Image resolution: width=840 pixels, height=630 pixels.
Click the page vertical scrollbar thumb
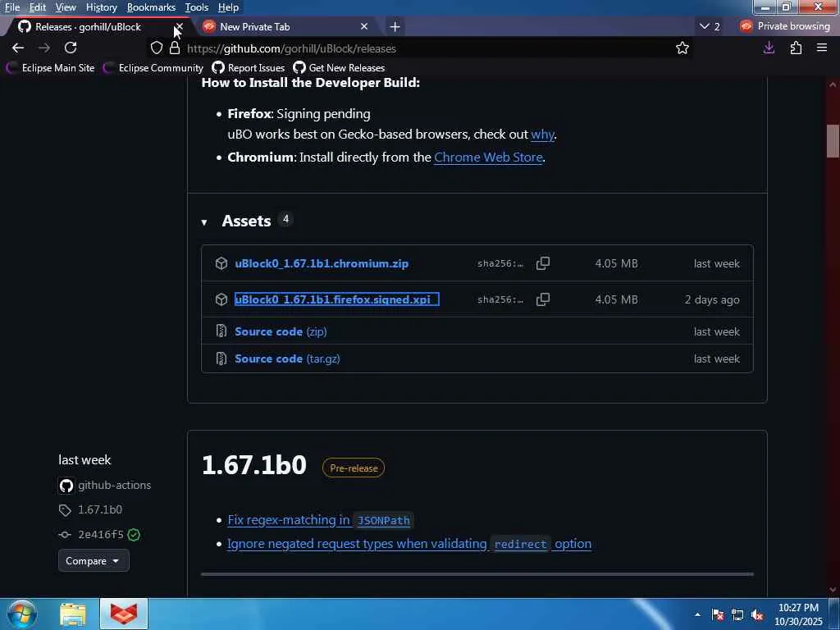coord(833,141)
